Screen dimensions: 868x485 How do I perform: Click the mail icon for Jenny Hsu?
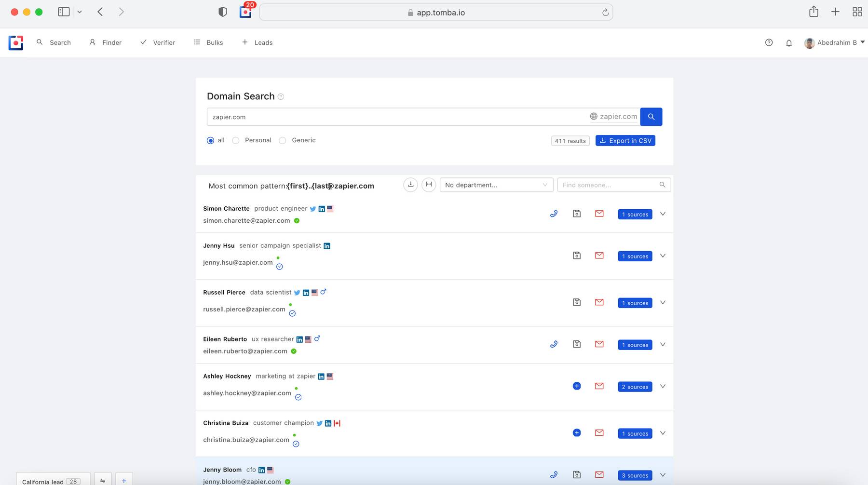[x=599, y=256]
